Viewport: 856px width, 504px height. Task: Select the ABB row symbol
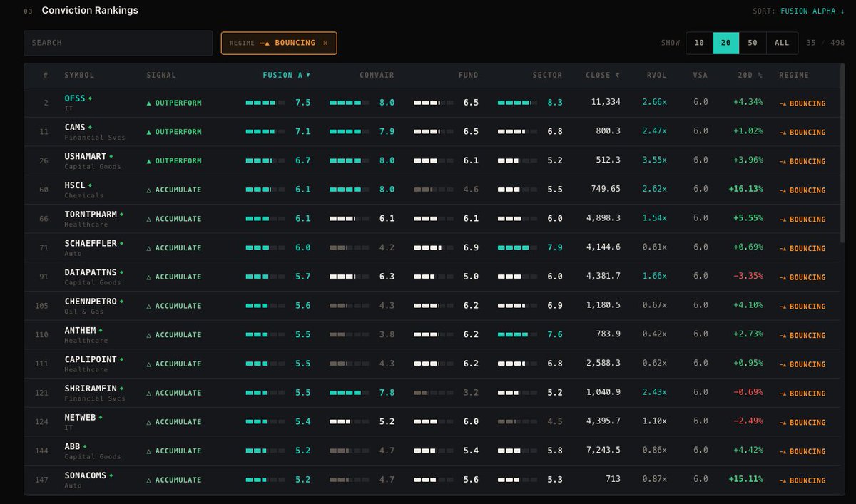coord(72,447)
